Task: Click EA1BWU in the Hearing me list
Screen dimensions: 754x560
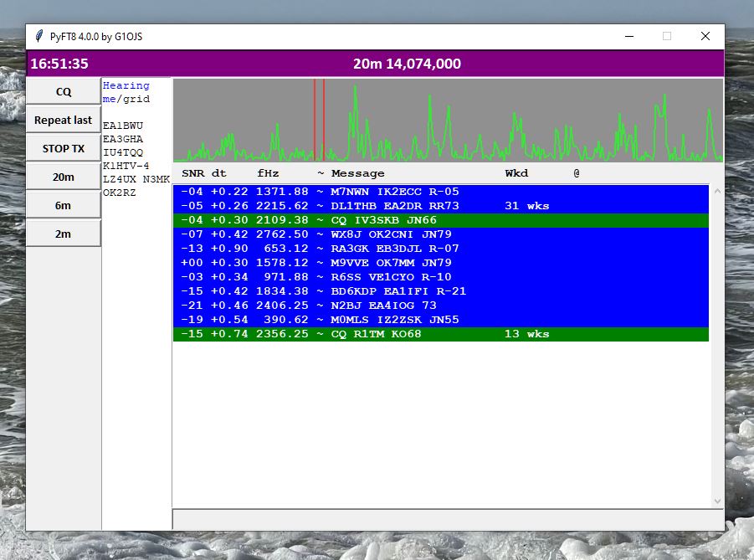Action: click(x=123, y=126)
